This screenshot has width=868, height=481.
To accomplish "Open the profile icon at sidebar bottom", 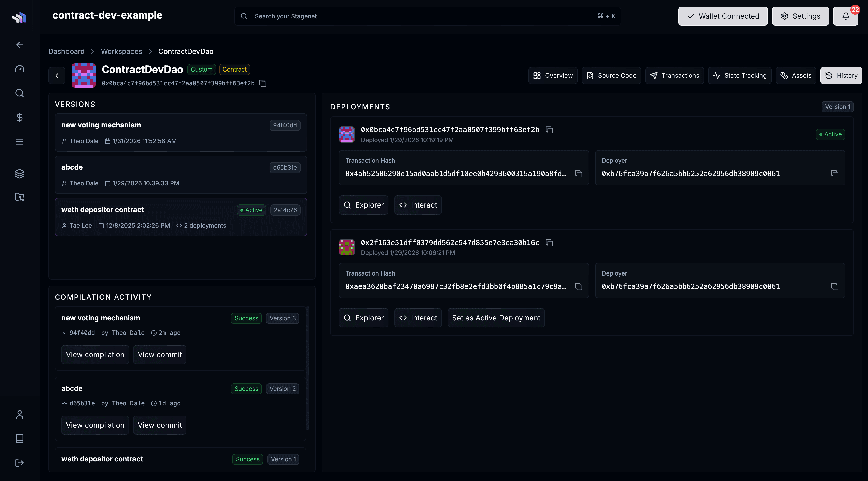I will point(19,414).
